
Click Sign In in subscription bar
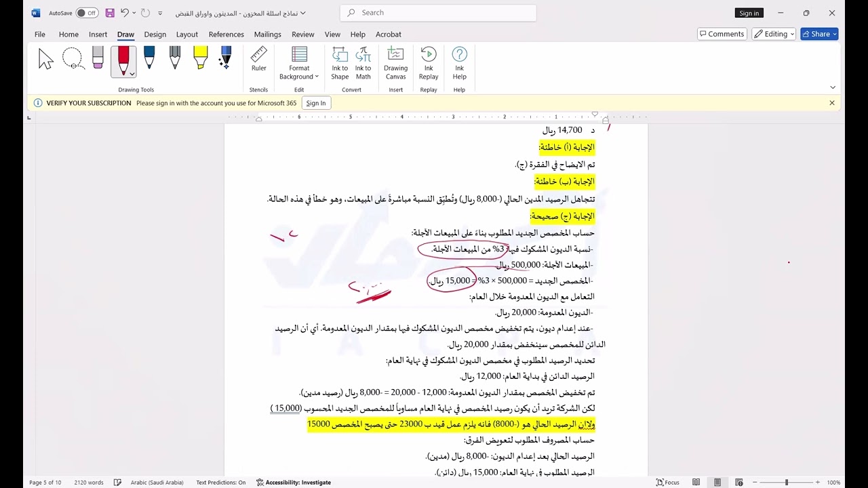tap(316, 103)
